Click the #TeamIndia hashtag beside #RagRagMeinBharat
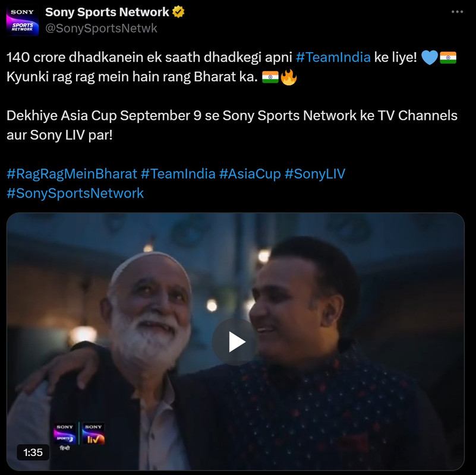 pyautogui.click(x=178, y=174)
